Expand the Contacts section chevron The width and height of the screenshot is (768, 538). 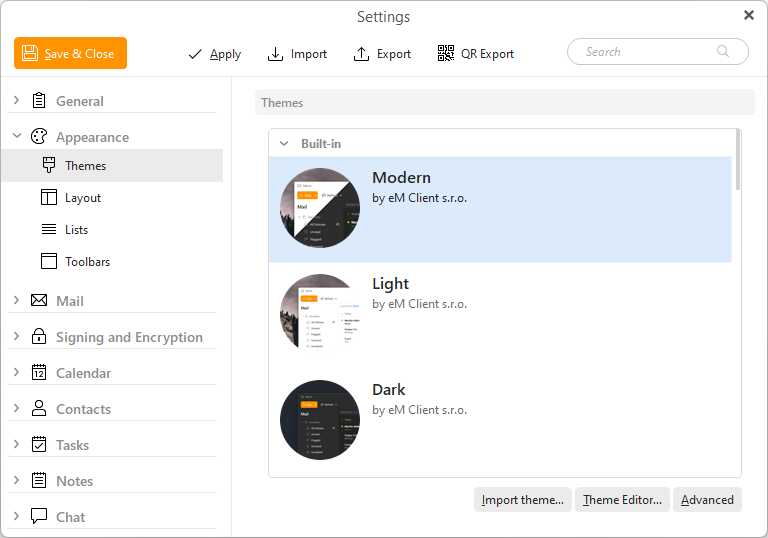coord(17,408)
